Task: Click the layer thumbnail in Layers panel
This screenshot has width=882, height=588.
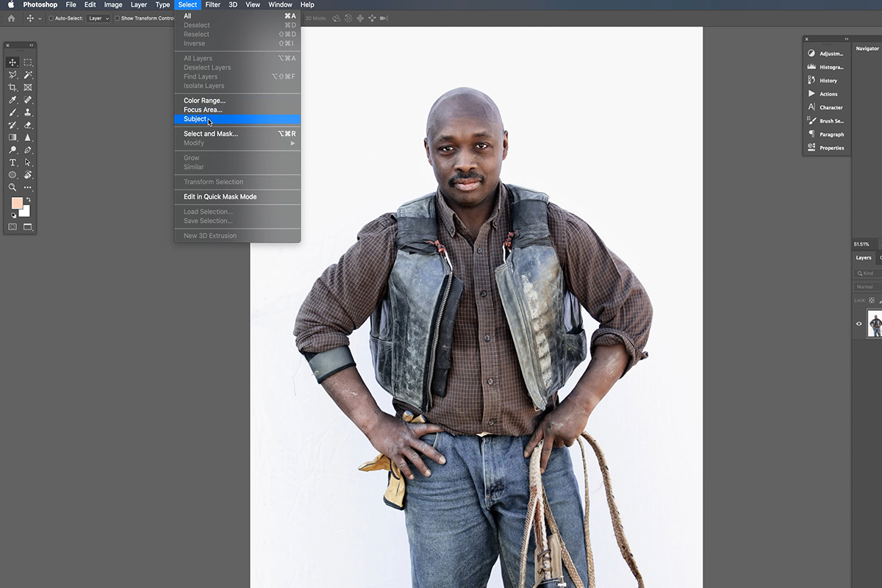Action: pos(875,323)
